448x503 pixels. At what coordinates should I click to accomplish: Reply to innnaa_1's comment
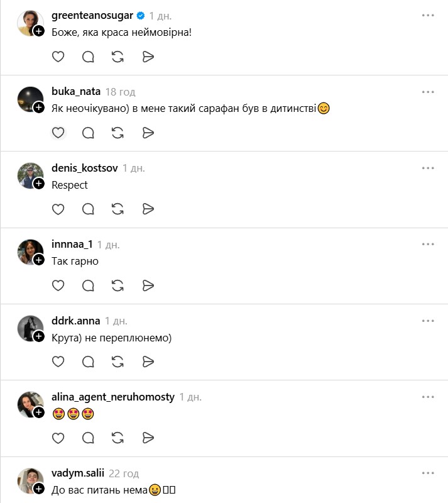88,285
